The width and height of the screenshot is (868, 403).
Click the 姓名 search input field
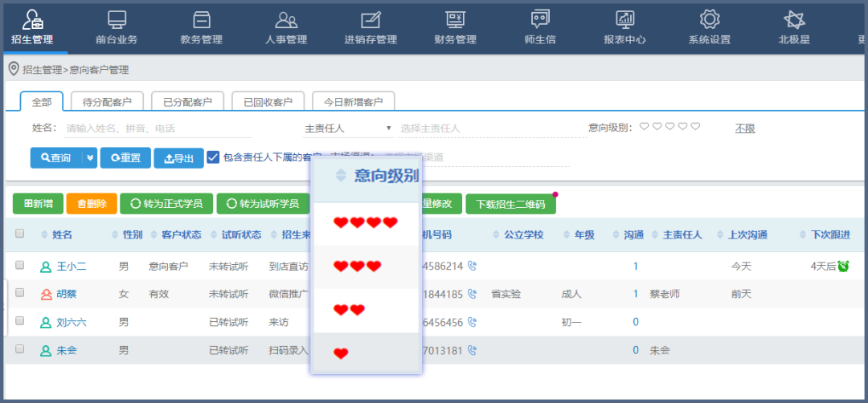[x=153, y=128]
